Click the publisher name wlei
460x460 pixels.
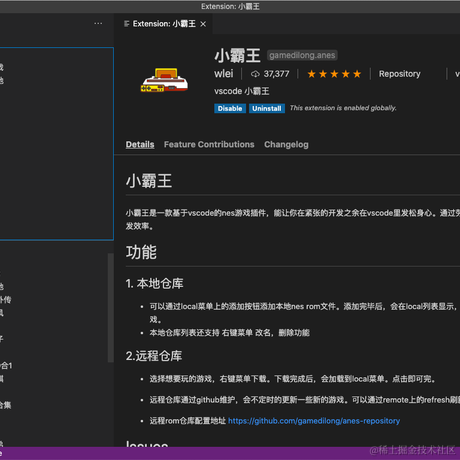[x=224, y=74]
